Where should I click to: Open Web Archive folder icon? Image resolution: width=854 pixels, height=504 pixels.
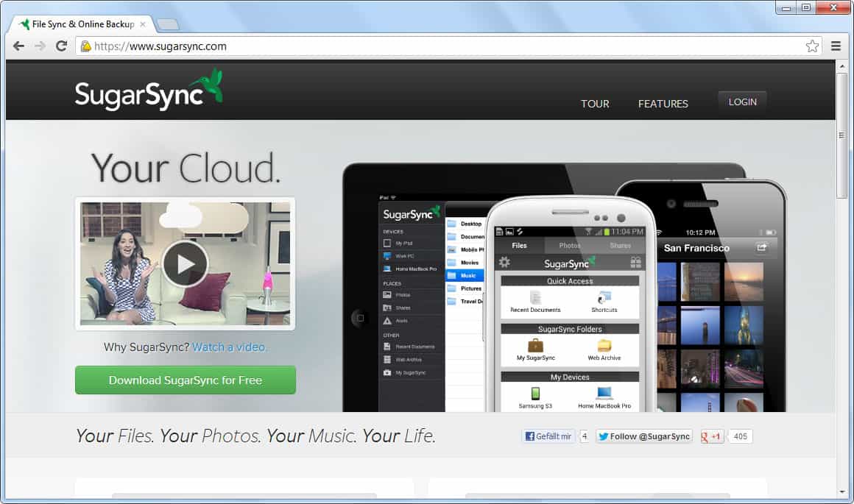[604, 346]
